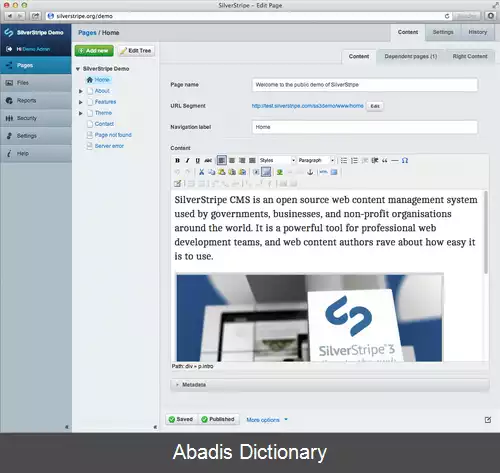Click the content editor vertical scrollbar
This screenshot has height=473, width=500.
click(486, 233)
